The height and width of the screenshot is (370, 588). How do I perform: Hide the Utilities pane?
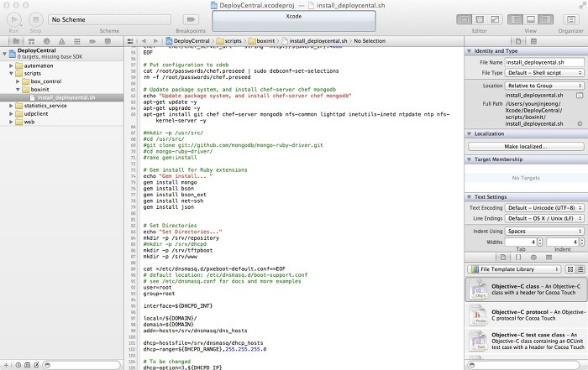546,19
